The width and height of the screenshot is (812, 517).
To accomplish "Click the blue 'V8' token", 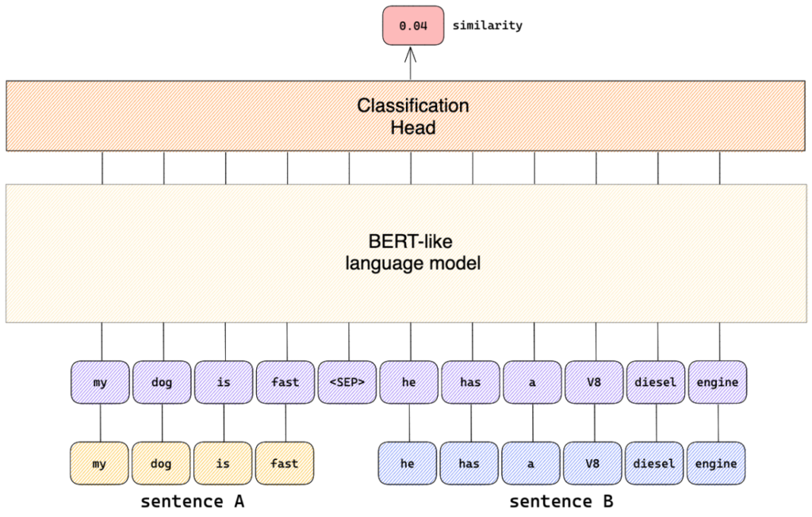I will click(593, 464).
